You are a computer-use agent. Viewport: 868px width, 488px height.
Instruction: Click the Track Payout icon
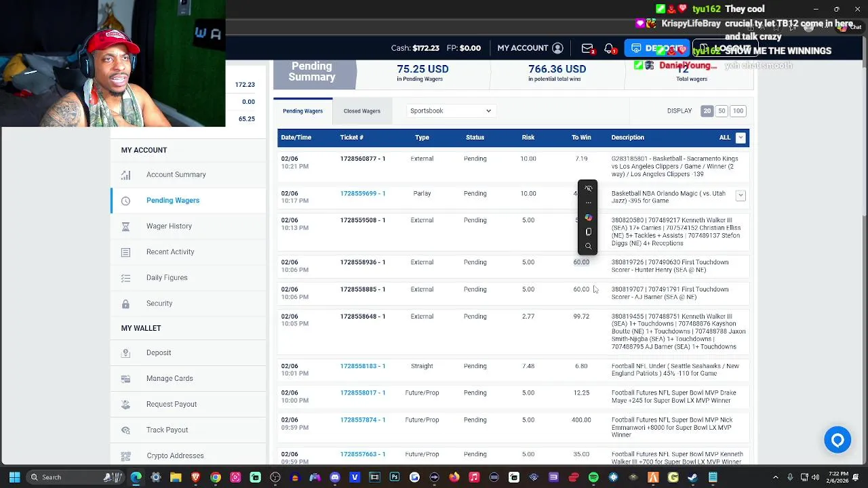pyautogui.click(x=125, y=430)
